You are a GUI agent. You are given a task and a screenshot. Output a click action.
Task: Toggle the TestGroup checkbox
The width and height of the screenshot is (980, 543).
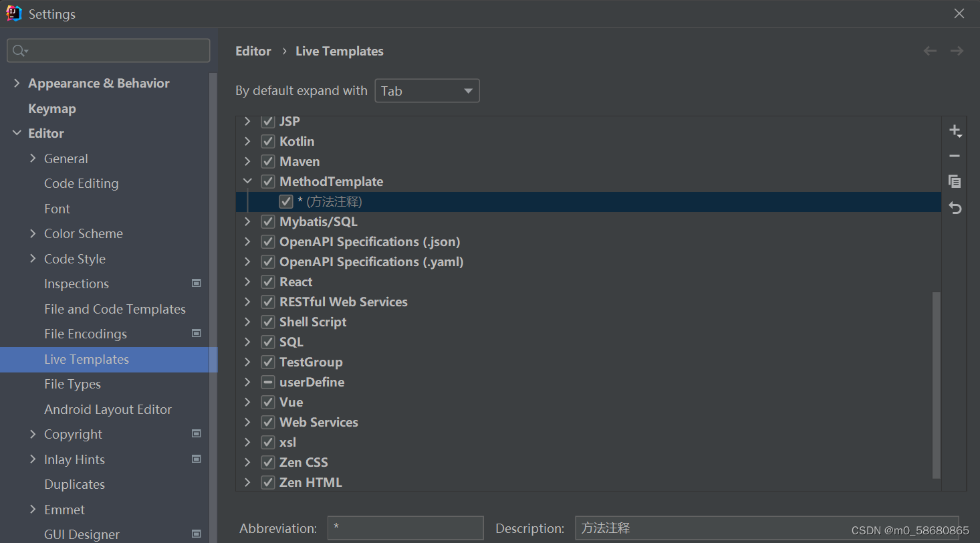click(268, 362)
